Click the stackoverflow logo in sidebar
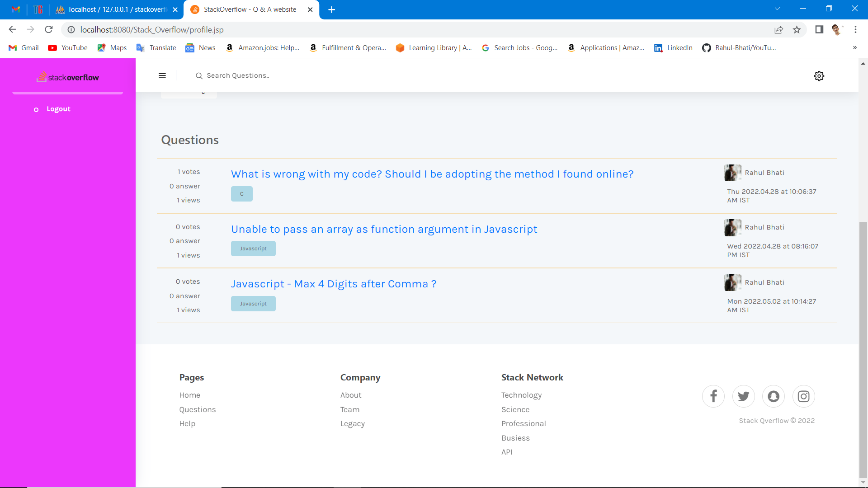Viewport: 868px width, 488px height. pos(68,77)
